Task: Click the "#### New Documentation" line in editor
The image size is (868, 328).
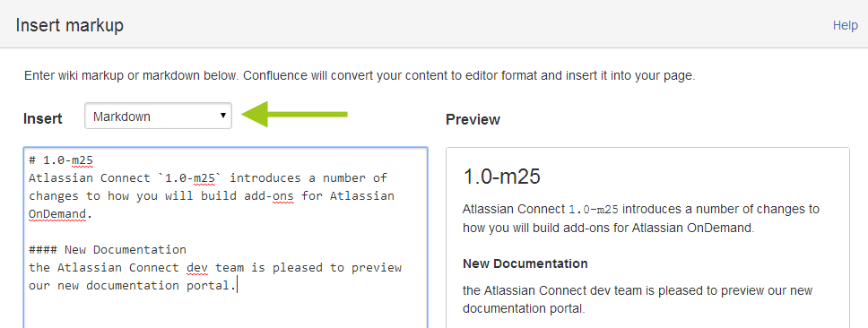Action: (x=108, y=249)
